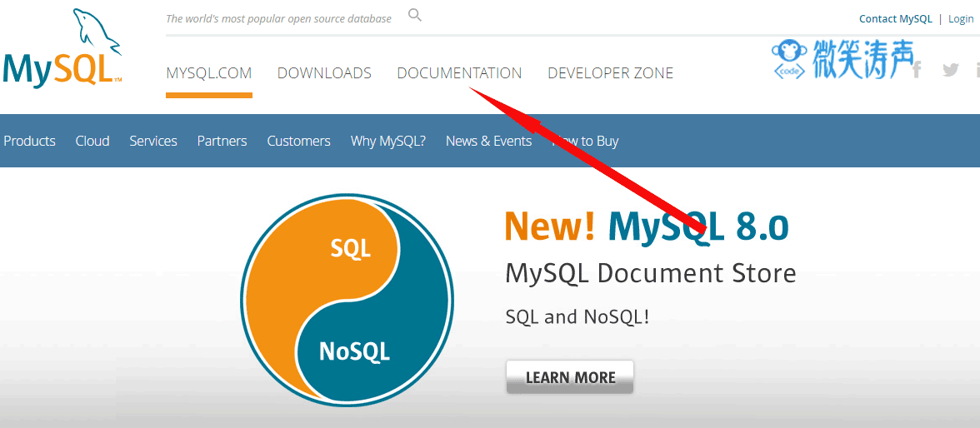The image size is (980, 428).
Task: Go to the DOCUMENTATION tab
Action: pos(459,73)
